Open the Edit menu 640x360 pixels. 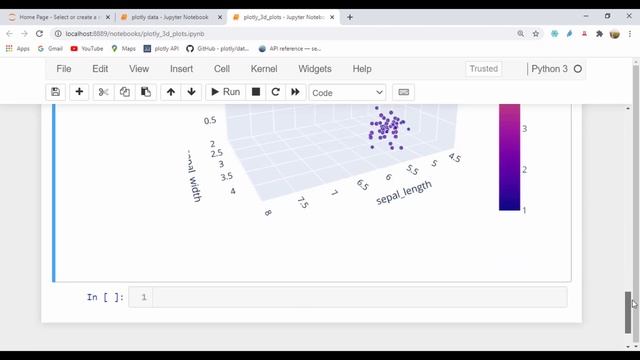[100, 69]
